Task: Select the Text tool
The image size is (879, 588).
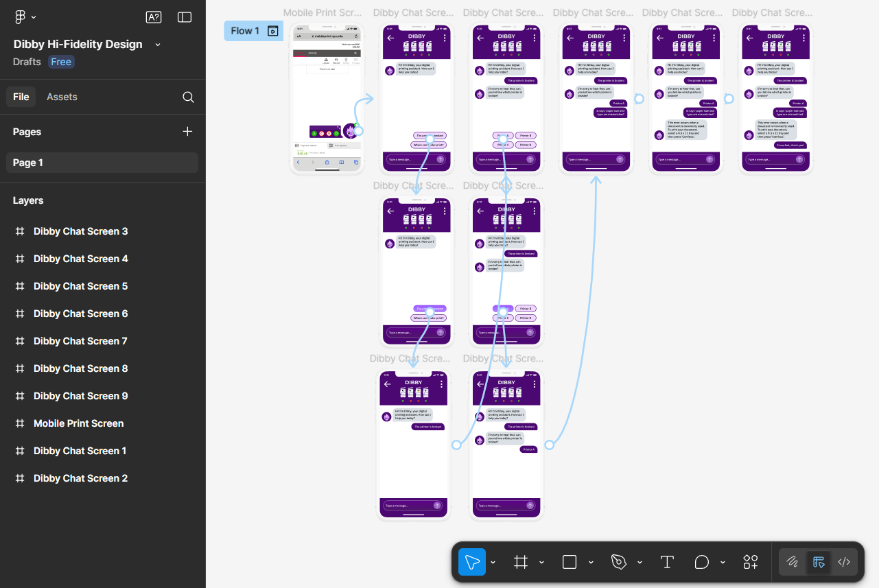Action: pyautogui.click(x=666, y=563)
